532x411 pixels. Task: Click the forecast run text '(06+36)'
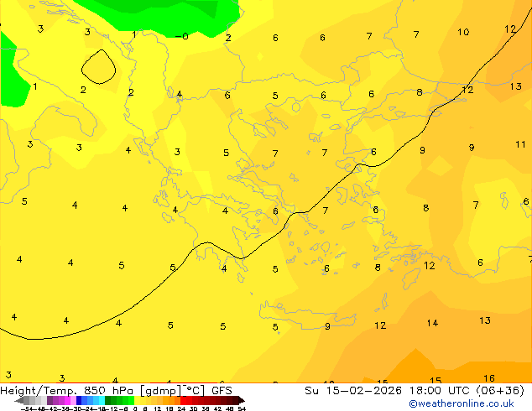tap(501, 391)
